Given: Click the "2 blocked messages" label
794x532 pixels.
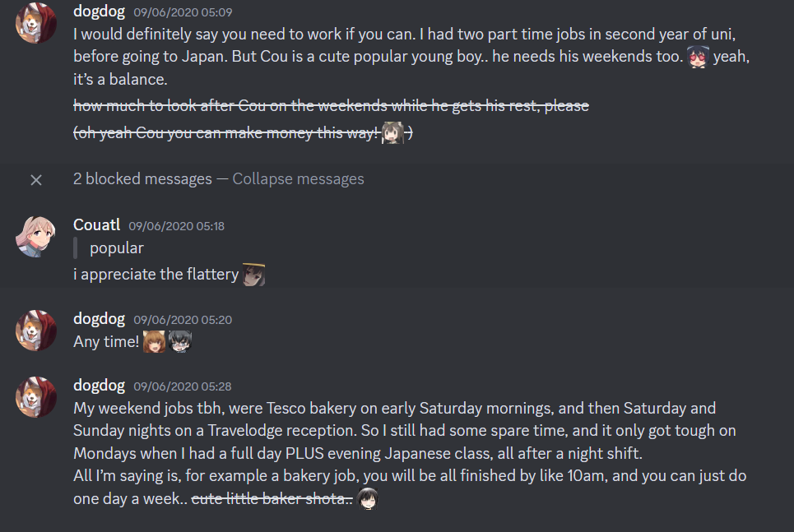Looking at the screenshot, I should [142, 179].
